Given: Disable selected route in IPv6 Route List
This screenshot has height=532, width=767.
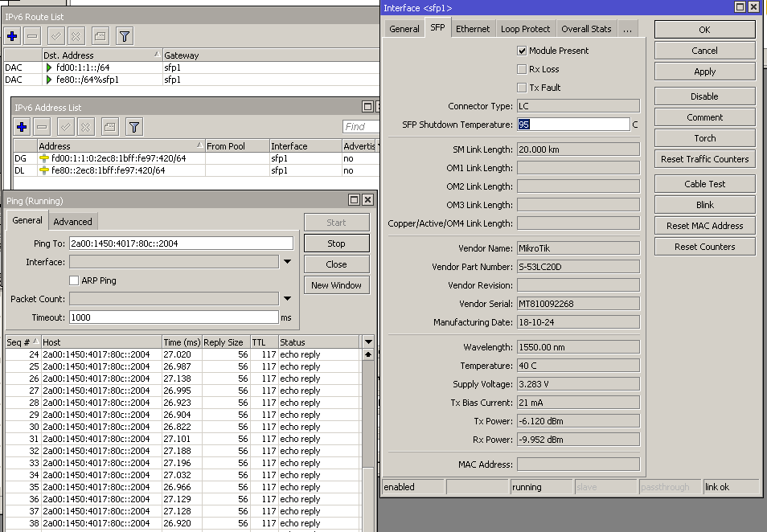Looking at the screenshot, I should point(76,36).
